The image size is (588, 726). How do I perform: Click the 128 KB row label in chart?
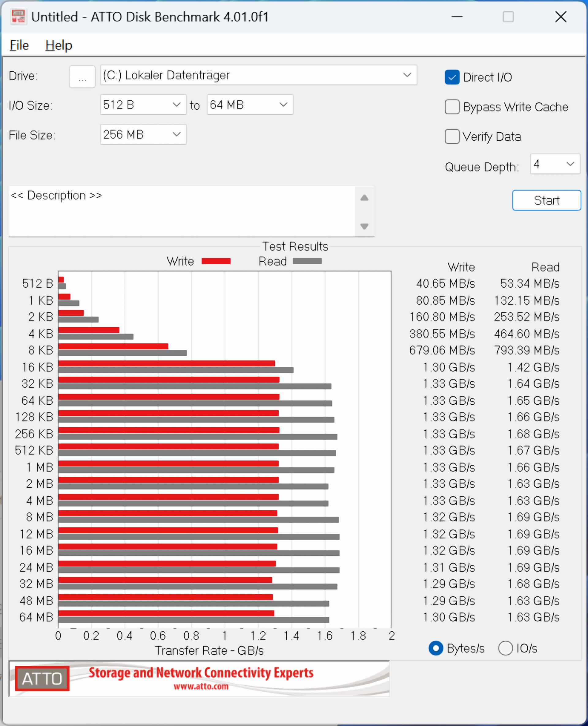point(34,417)
